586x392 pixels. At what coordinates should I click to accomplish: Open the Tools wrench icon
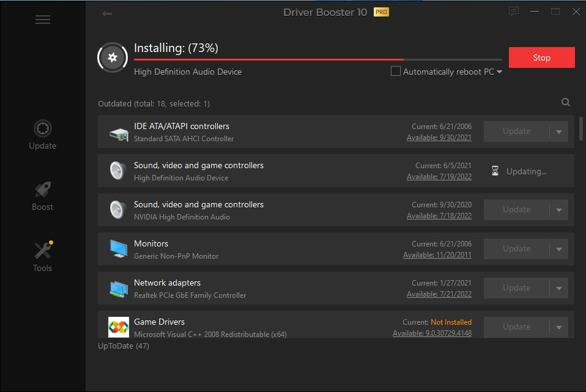(43, 251)
